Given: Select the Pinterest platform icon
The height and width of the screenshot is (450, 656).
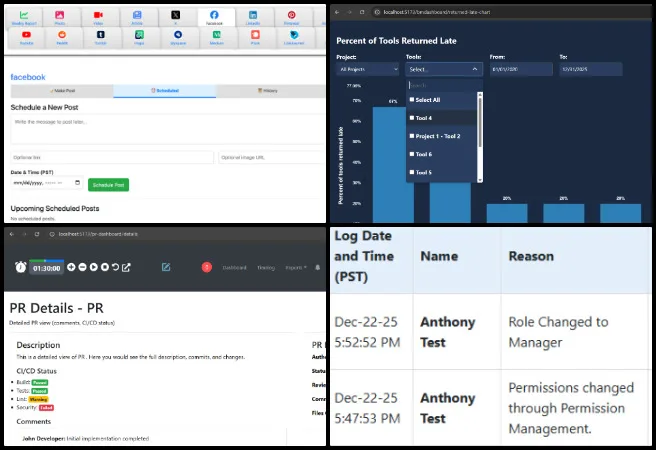Looking at the screenshot, I should tap(291, 17).
